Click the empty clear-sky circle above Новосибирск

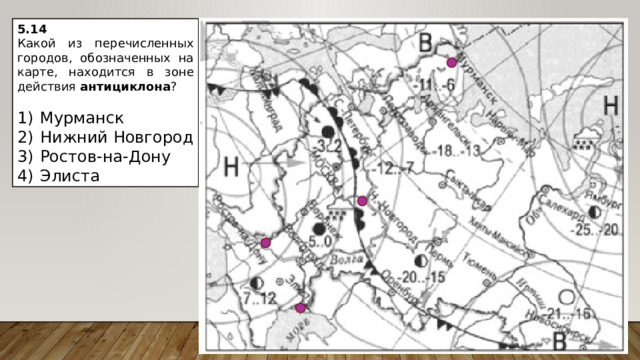pos(566,298)
